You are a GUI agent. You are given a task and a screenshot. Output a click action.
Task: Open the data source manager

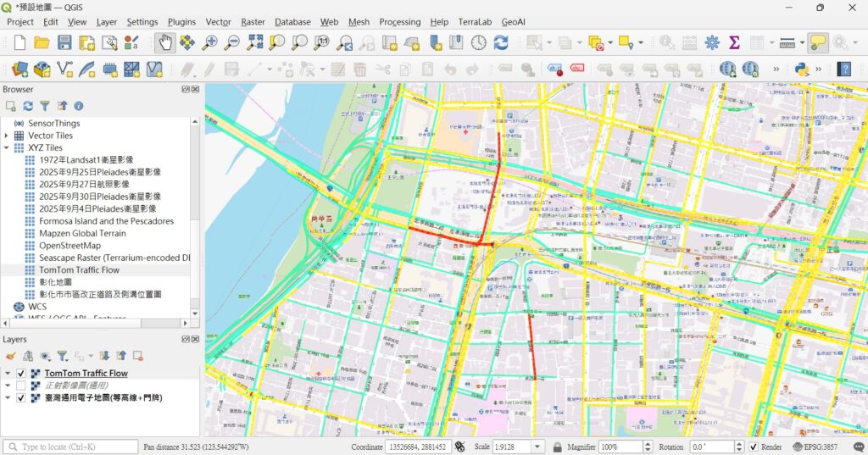(20, 69)
